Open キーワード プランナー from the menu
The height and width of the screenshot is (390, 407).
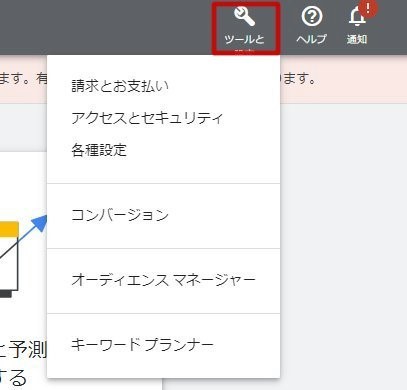click(142, 344)
